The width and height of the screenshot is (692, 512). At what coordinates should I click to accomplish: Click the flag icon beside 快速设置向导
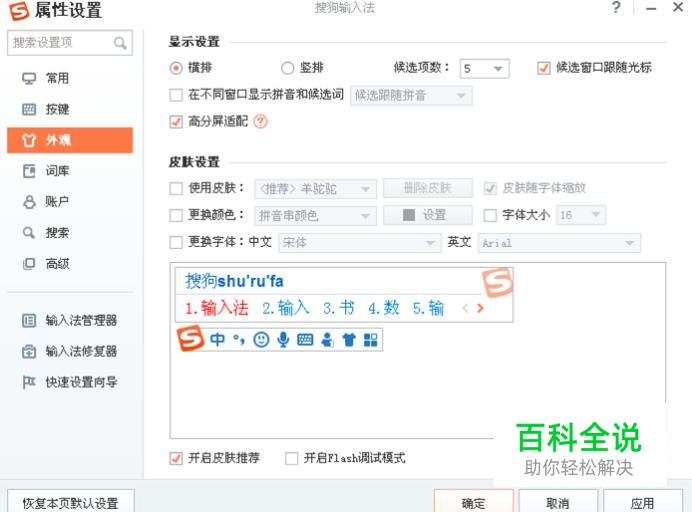[x=29, y=382]
